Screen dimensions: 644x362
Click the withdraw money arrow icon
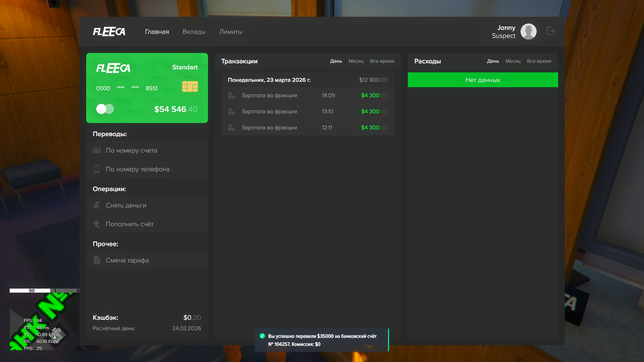click(x=97, y=205)
